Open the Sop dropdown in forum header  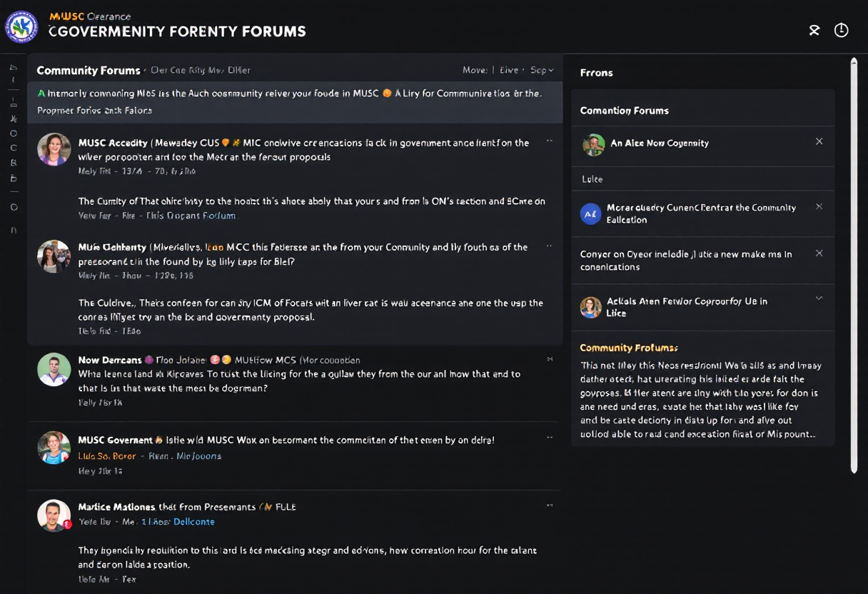542,70
